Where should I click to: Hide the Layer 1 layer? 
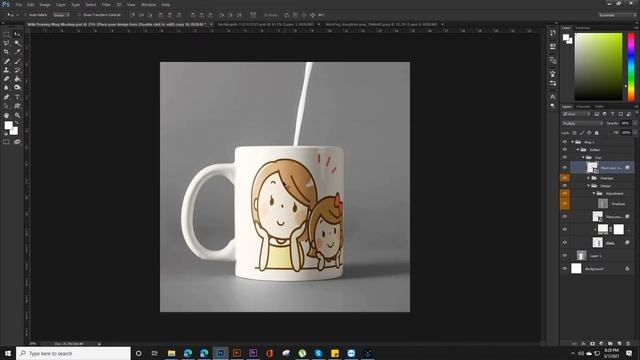[565, 256]
